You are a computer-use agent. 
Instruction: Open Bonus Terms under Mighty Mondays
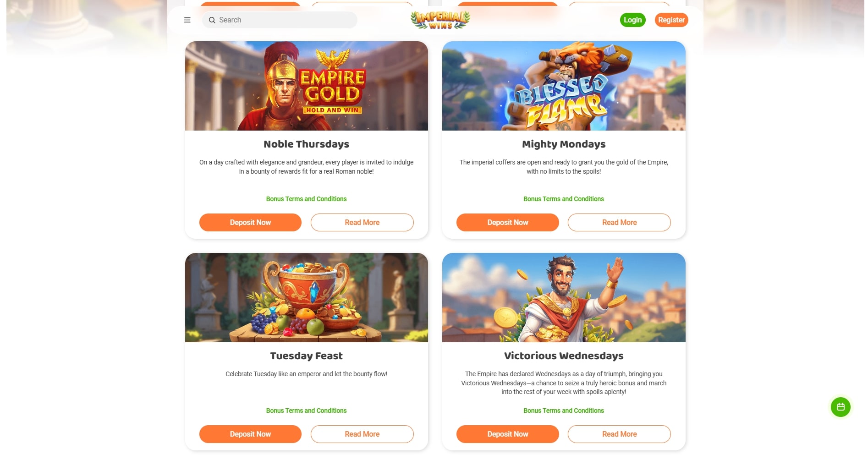(564, 199)
